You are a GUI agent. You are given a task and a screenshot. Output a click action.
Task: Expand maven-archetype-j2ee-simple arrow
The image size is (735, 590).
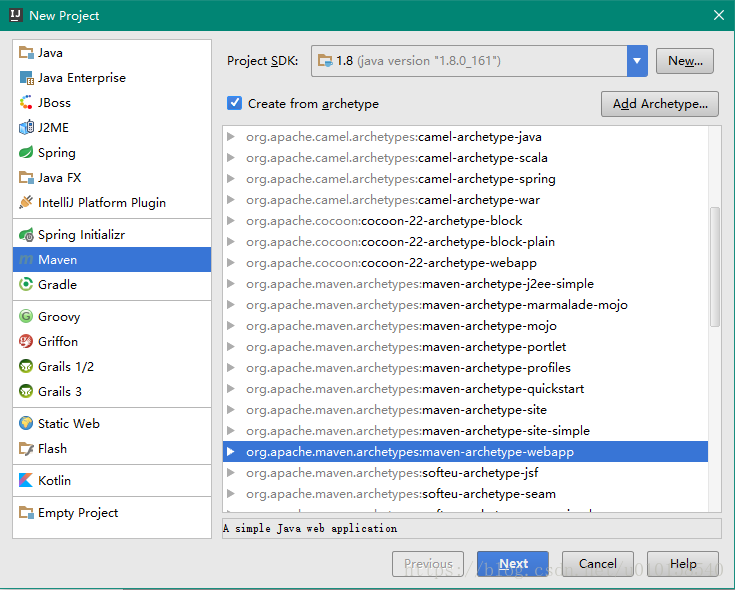pyautogui.click(x=231, y=284)
